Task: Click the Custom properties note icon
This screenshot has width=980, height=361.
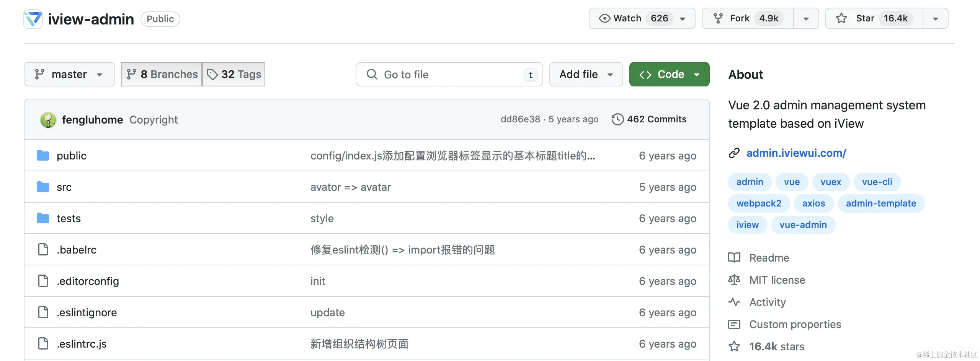Action: click(x=734, y=324)
